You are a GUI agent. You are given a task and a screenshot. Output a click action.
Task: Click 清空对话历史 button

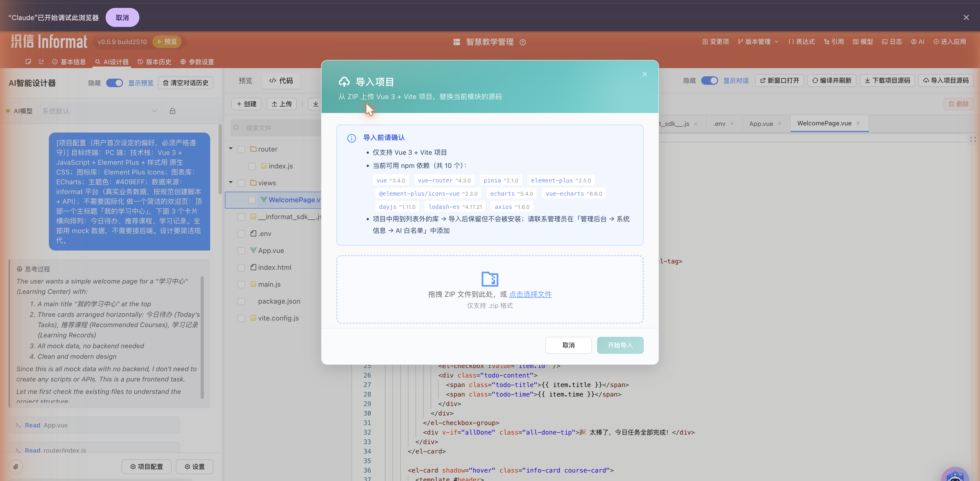pos(186,83)
